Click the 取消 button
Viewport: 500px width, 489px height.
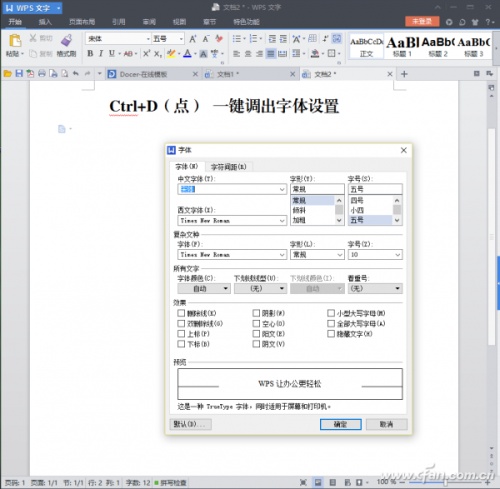[x=386, y=424]
